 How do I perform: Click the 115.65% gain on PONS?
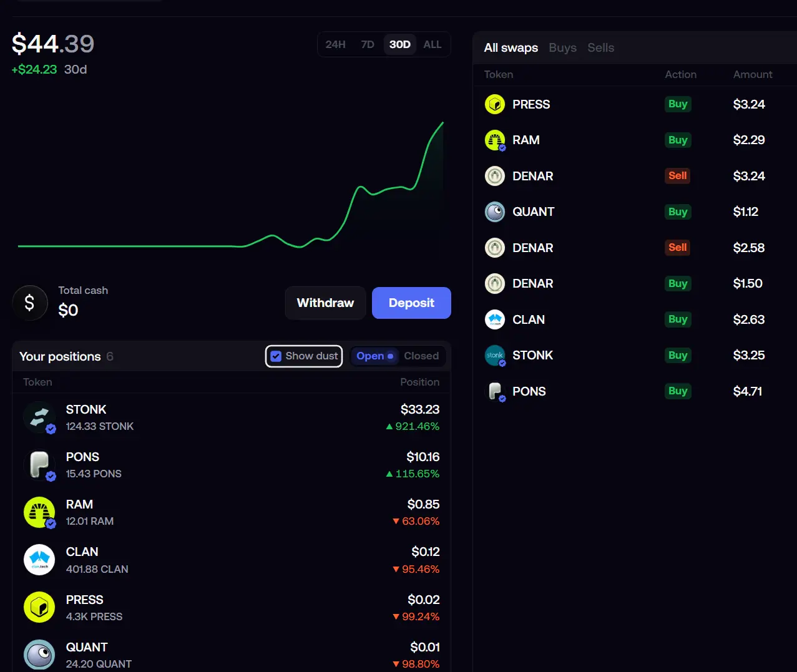[413, 474]
